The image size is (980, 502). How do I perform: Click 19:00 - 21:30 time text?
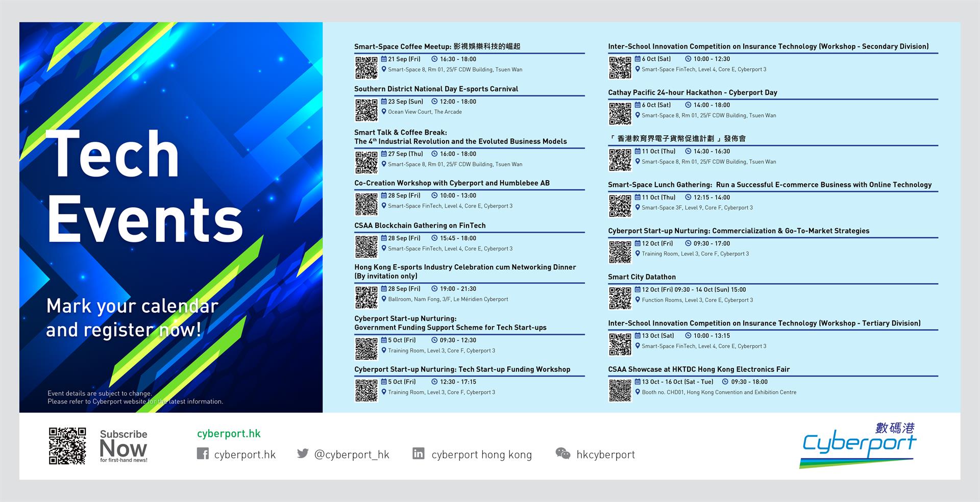tap(458, 289)
